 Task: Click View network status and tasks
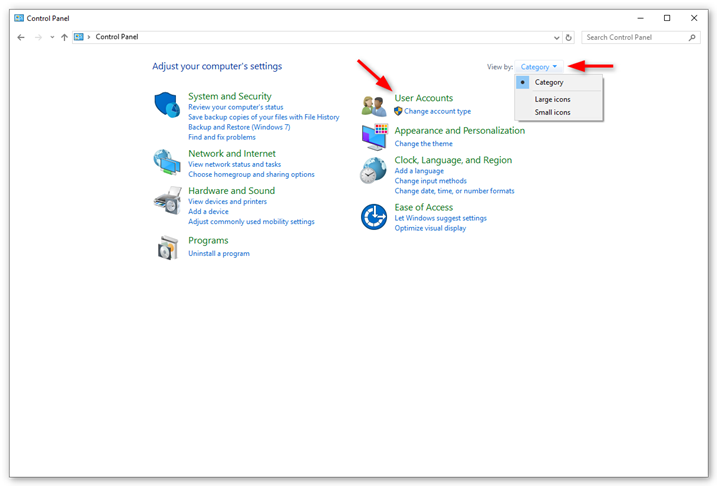(235, 164)
